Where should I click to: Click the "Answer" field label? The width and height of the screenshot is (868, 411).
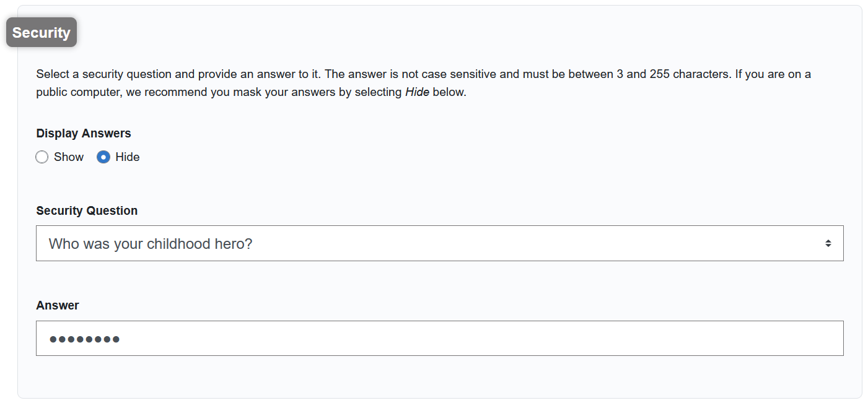(x=58, y=306)
